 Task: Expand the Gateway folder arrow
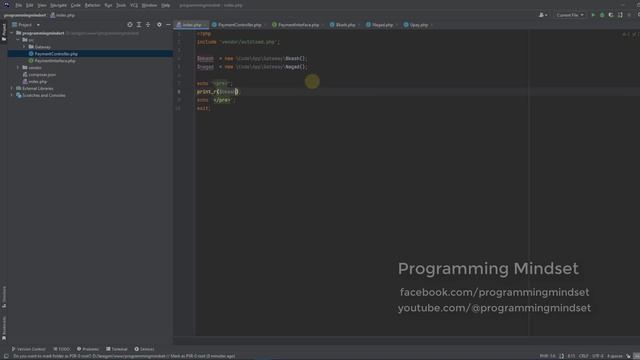pyautogui.click(x=24, y=47)
